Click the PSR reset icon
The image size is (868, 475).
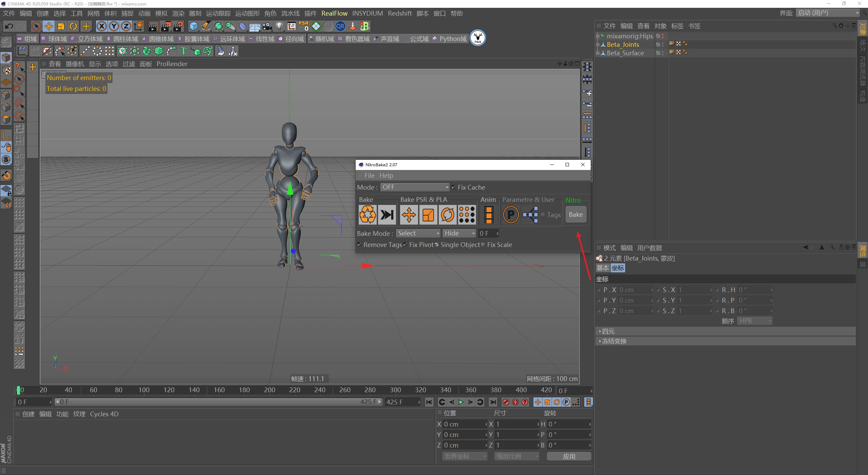(x=303, y=26)
